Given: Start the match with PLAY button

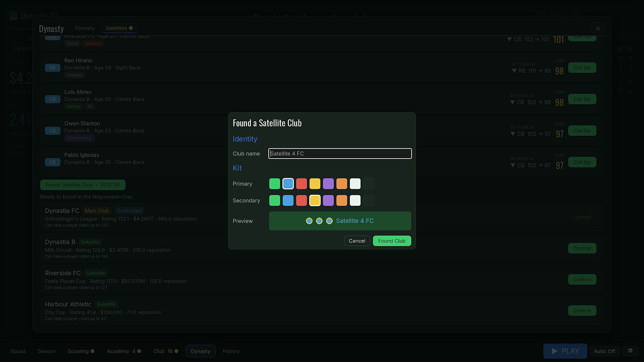Looking at the screenshot, I should tap(565, 351).
